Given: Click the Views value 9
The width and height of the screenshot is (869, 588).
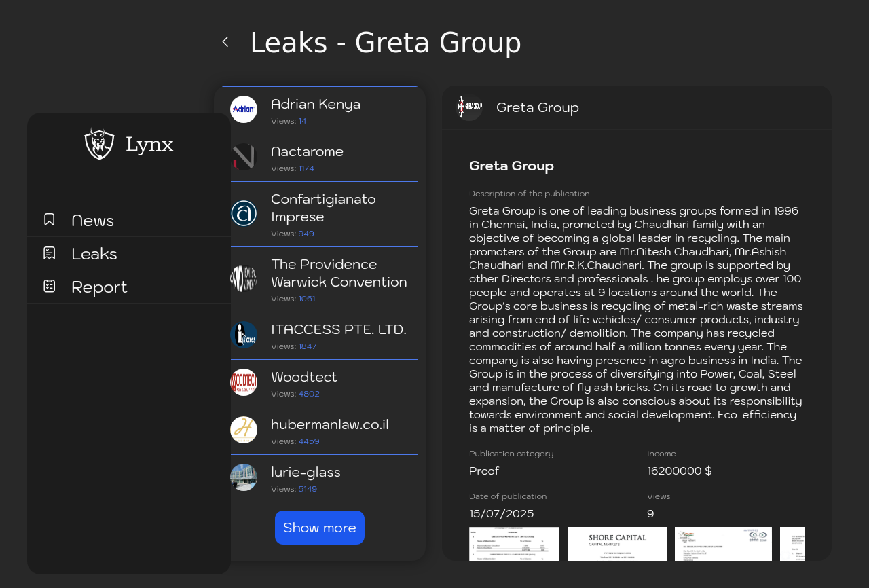Looking at the screenshot, I should 650,513.
